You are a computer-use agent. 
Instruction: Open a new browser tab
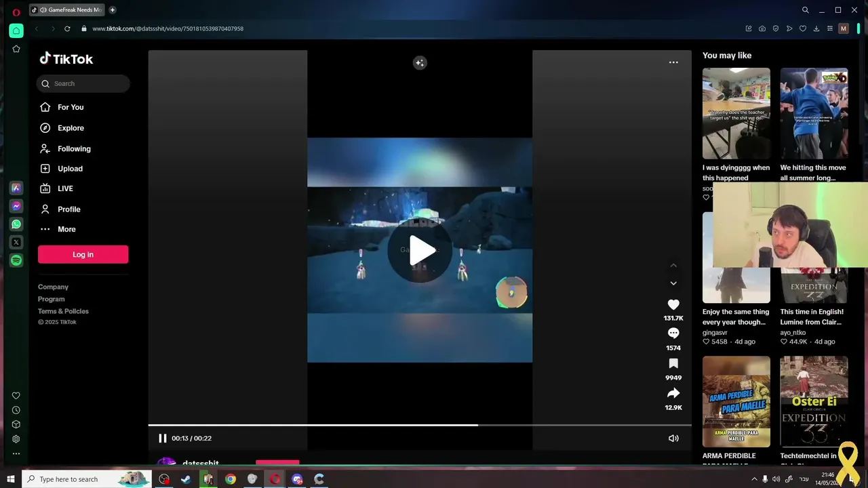click(x=113, y=10)
